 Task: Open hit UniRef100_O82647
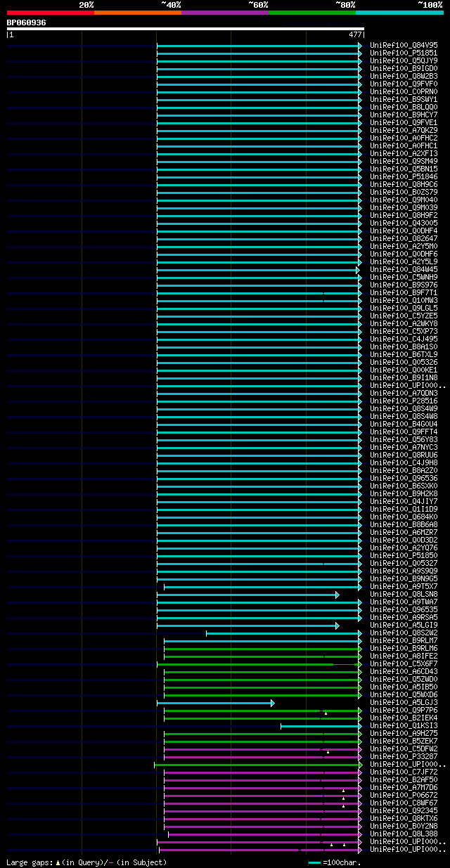pyautogui.click(x=404, y=238)
